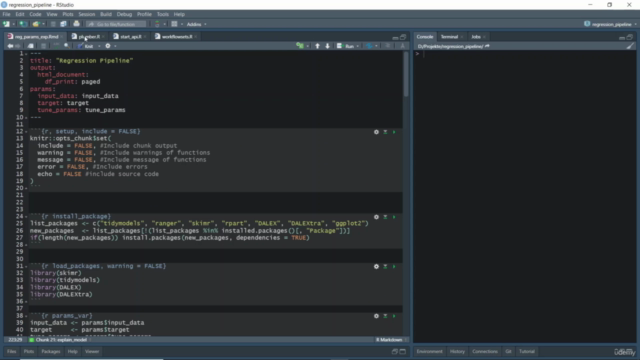Open chunk options gear for load_packages chunk
This screenshot has height=360, width=640.
coord(376,267)
